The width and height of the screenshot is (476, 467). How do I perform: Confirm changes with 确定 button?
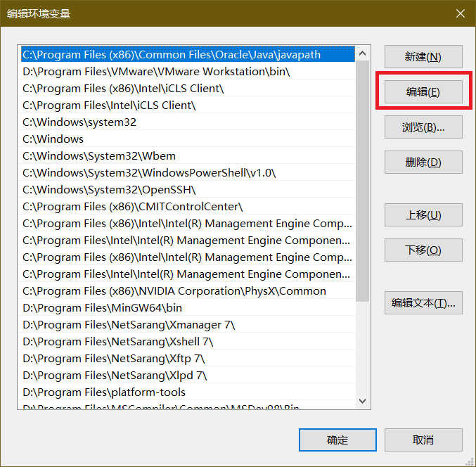click(x=337, y=440)
